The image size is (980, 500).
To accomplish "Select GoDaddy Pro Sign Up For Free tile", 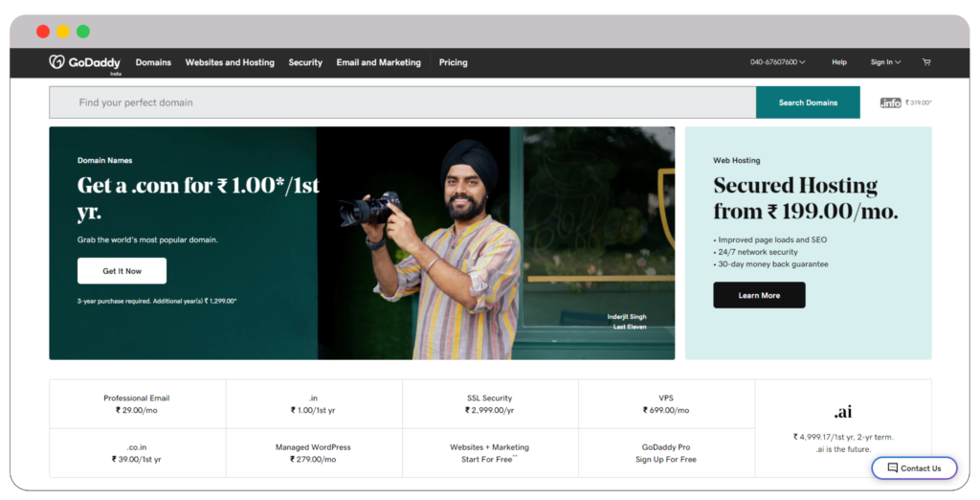I will [x=666, y=453].
